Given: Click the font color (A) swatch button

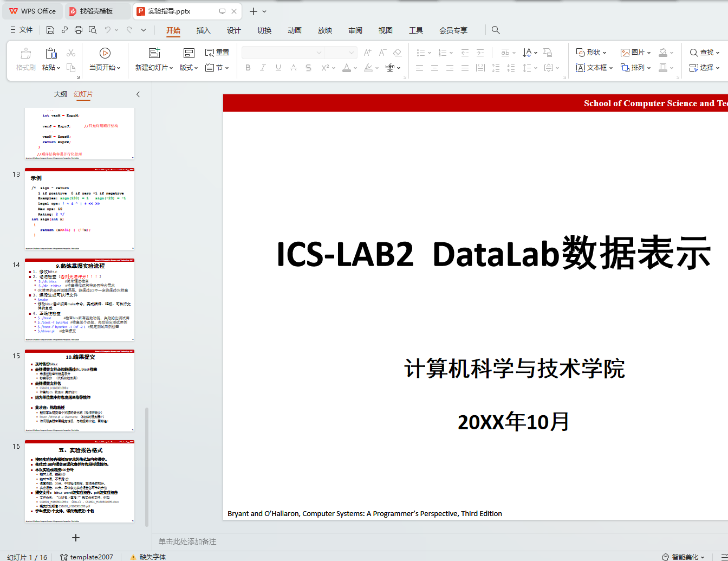Looking at the screenshot, I should click(347, 68).
